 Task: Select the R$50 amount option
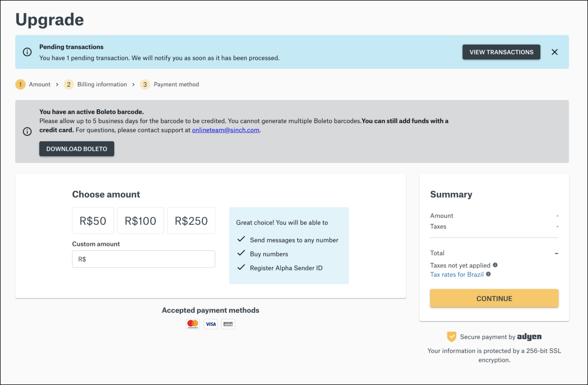(93, 220)
